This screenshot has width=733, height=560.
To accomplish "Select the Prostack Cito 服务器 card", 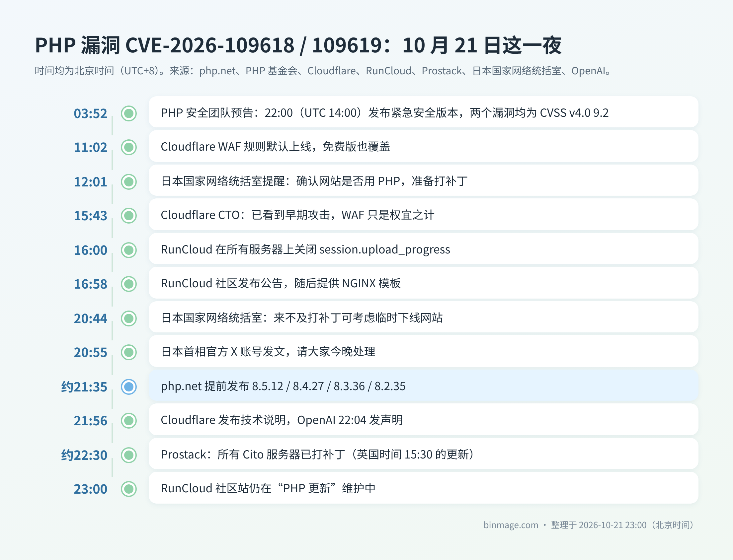I will point(424,454).
